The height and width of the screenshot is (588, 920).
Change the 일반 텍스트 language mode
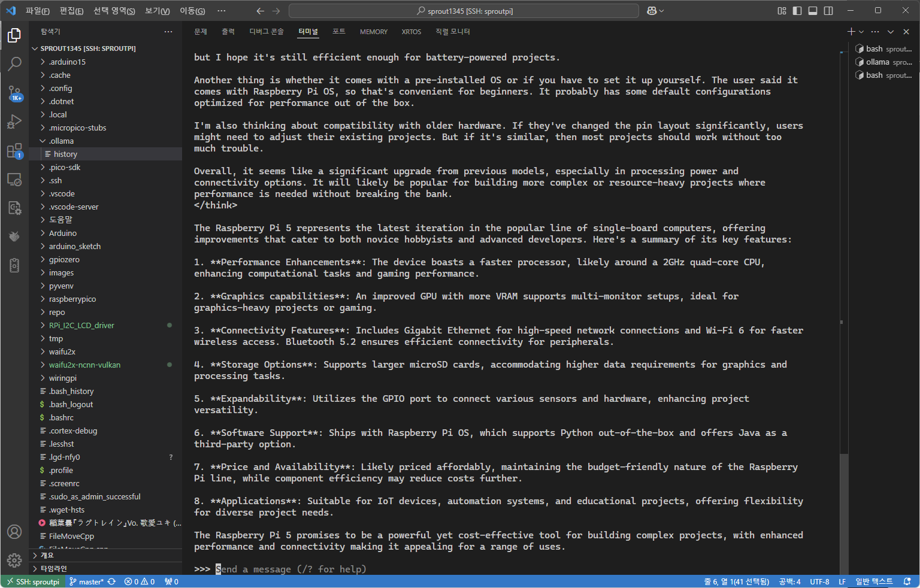(x=874, y=581)
